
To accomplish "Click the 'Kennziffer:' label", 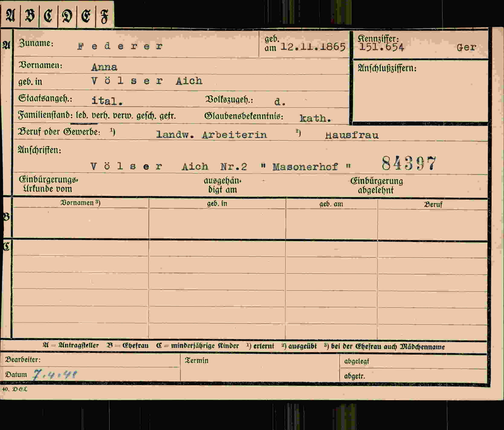I will (378, 38).
